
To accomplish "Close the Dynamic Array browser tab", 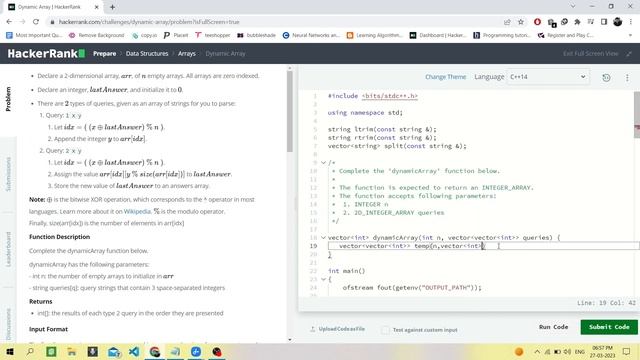I will click(97, 7).
